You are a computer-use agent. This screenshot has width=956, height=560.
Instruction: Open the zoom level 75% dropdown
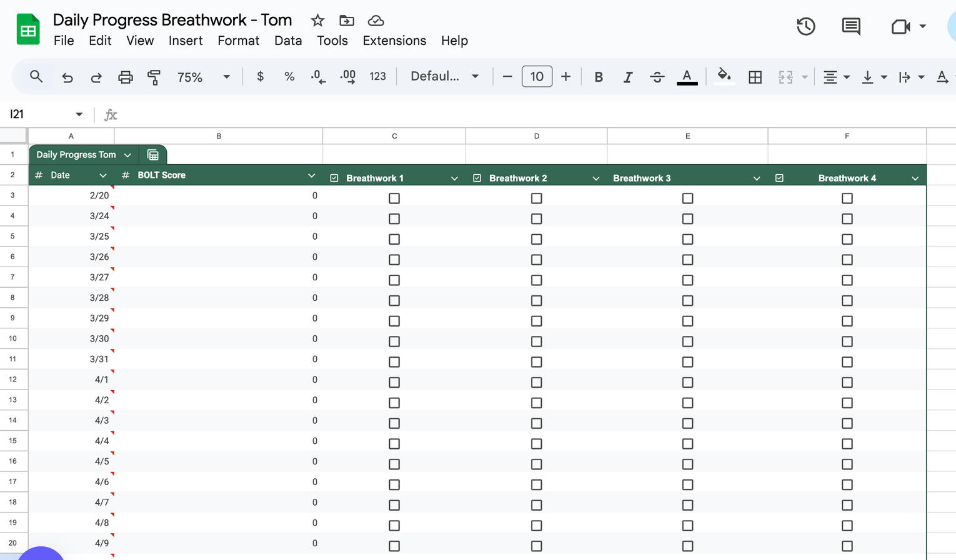tap(204, 77)
